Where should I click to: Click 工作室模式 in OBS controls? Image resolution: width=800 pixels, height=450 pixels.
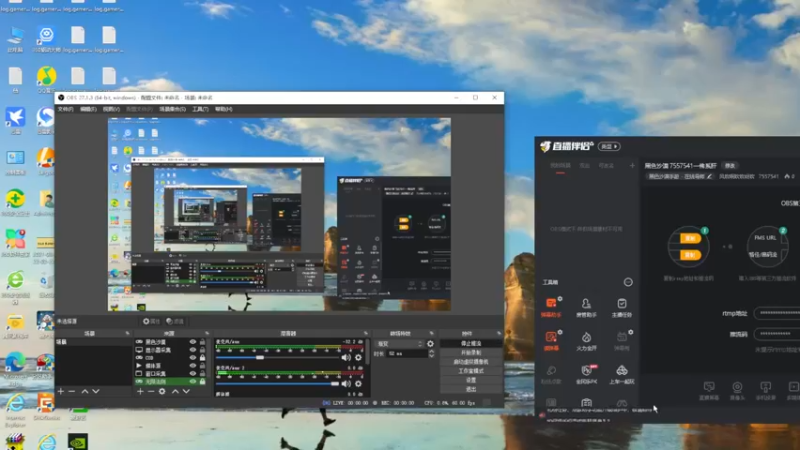coord(470,371)
